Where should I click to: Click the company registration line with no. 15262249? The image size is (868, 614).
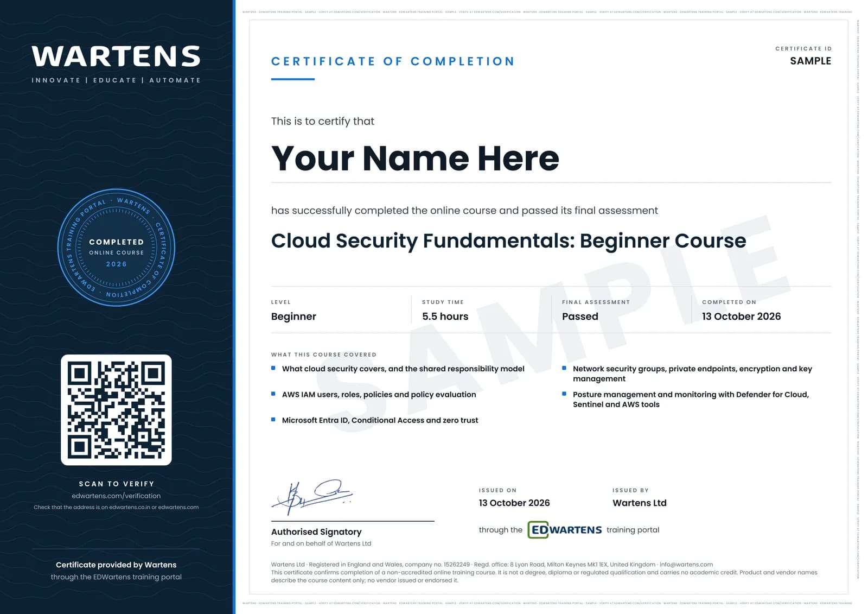click(x=492, y=565)
